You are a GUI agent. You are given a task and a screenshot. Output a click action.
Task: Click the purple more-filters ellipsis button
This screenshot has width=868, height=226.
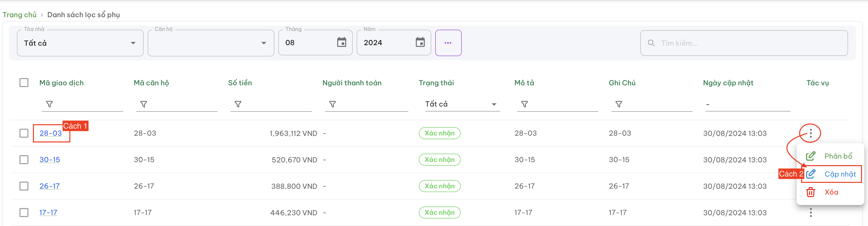448,43
